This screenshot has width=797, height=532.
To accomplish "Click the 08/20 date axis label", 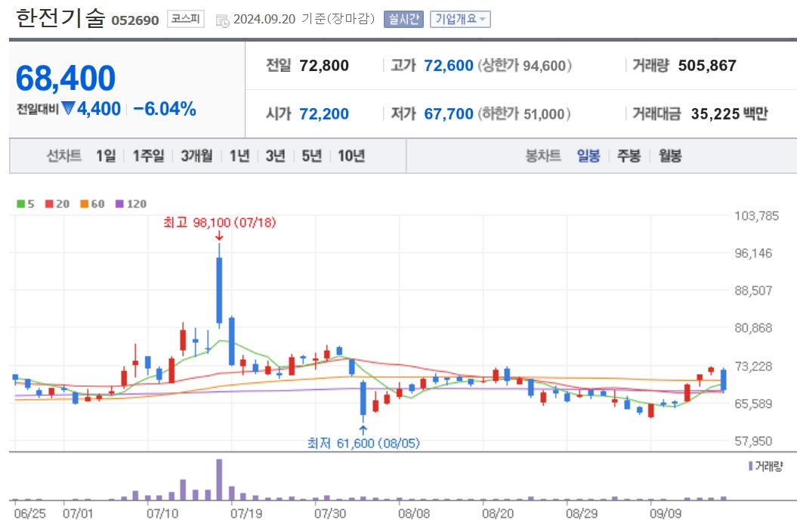I will coord(498,514).
